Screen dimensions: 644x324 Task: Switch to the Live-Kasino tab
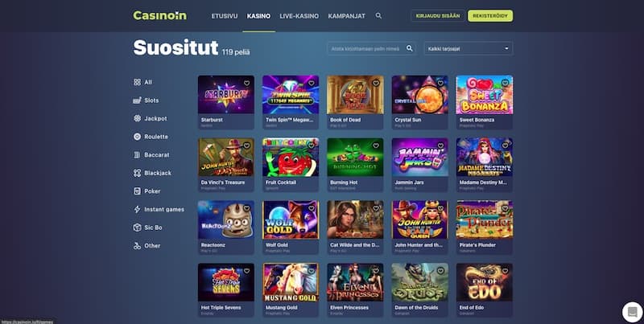click(299, 16)
